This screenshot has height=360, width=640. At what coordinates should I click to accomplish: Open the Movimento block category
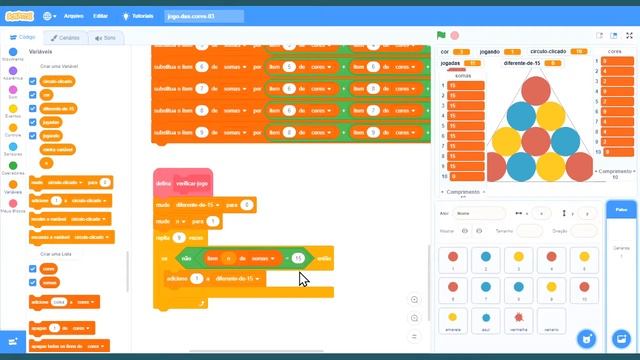pos(13,54)
